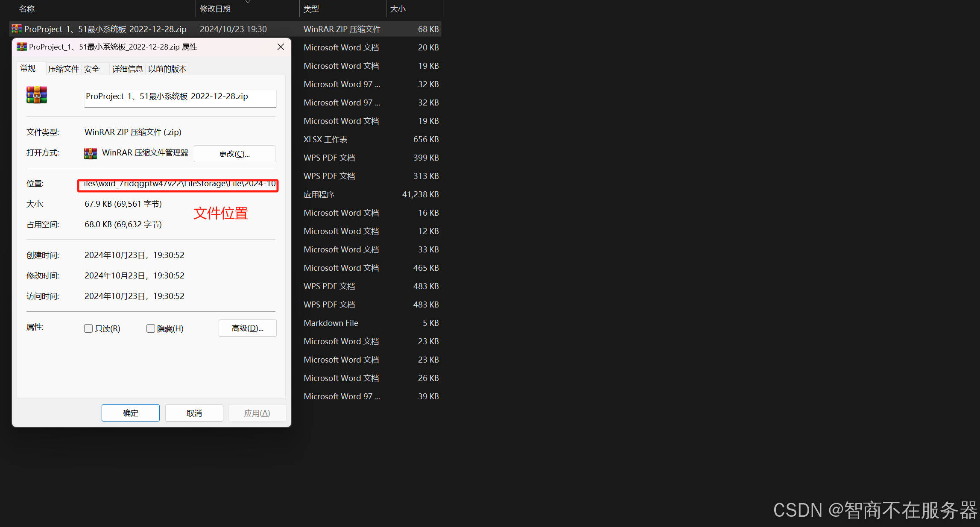Close the properties dialog with X
The image size is (980, 527).
coord(281,47)
